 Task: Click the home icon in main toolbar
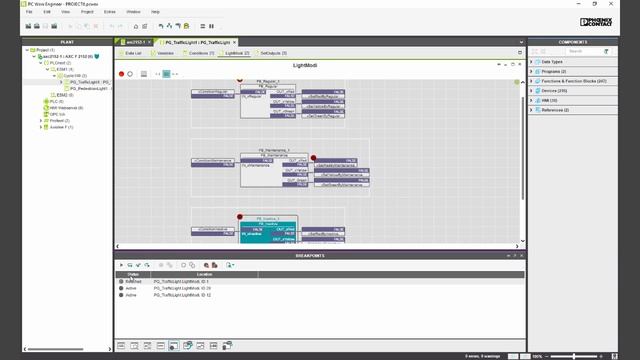tap(136, 26)
